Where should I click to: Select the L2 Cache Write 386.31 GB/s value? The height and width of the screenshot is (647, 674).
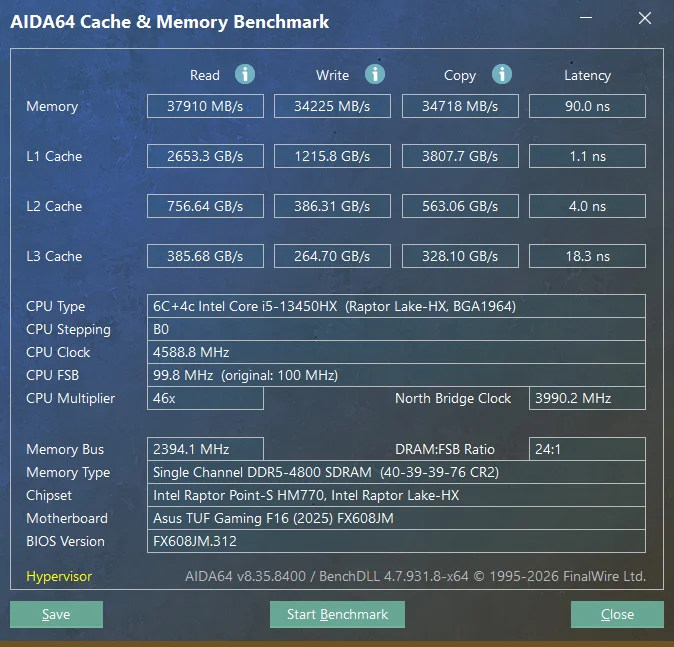332,206
